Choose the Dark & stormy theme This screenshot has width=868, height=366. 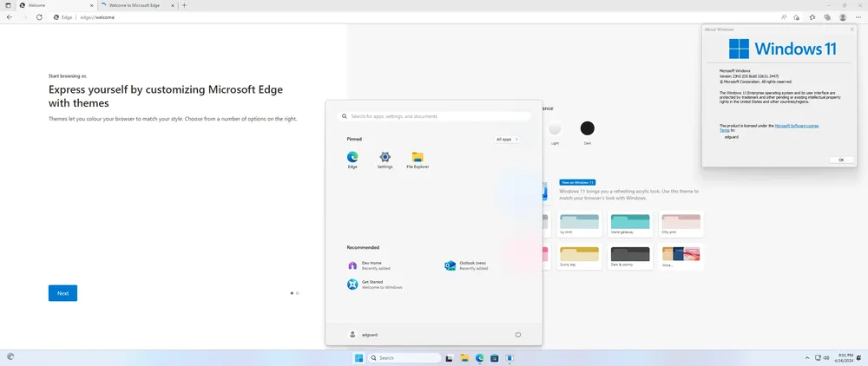pyautogui.click(x=630, y=257)
